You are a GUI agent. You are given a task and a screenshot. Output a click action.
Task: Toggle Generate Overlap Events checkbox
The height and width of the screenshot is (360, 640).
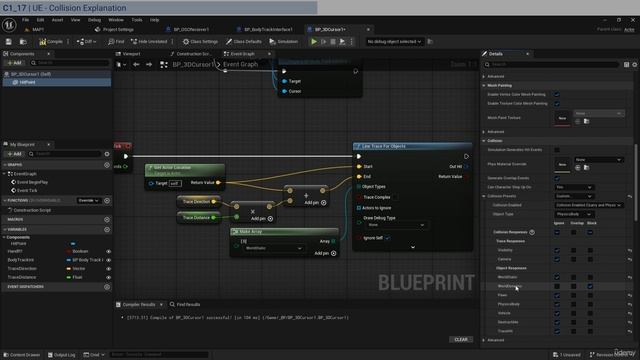point(557,178)
